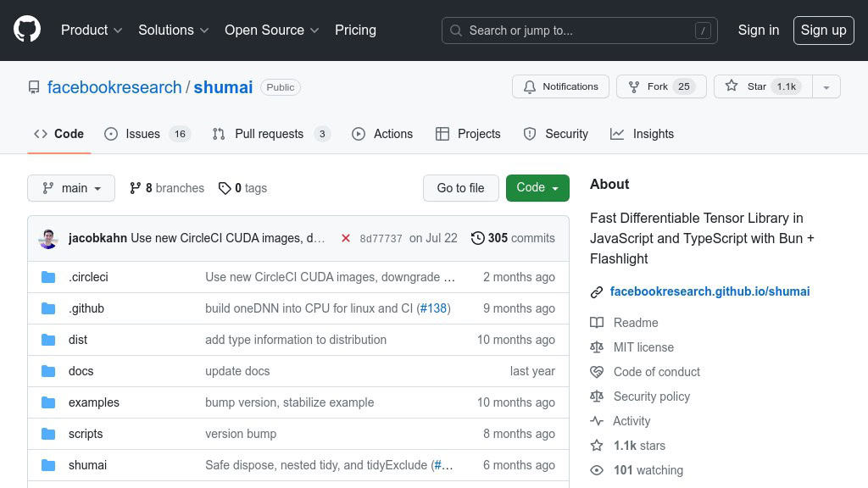
Task: Click the fork icon on the Fork button
Action: [x=633, y=86]
